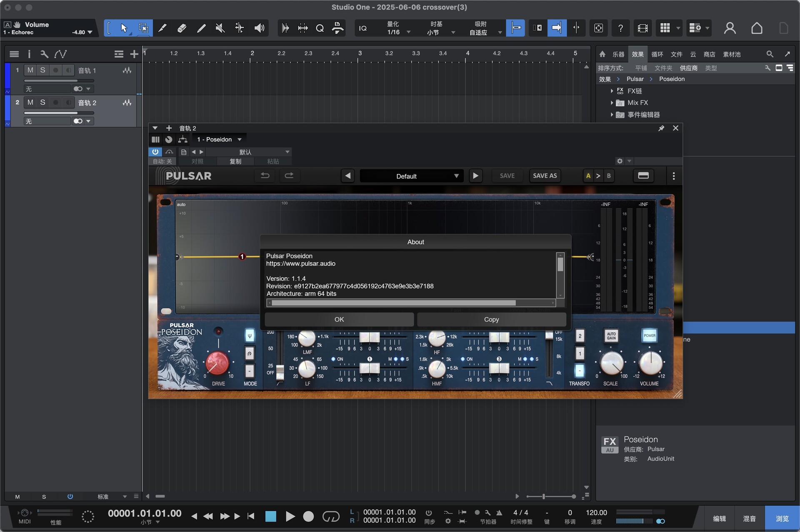This screenshot has height=532, width=800.
Task: Toggle the Poseidon POWER switch
Action: coord(649,336)
